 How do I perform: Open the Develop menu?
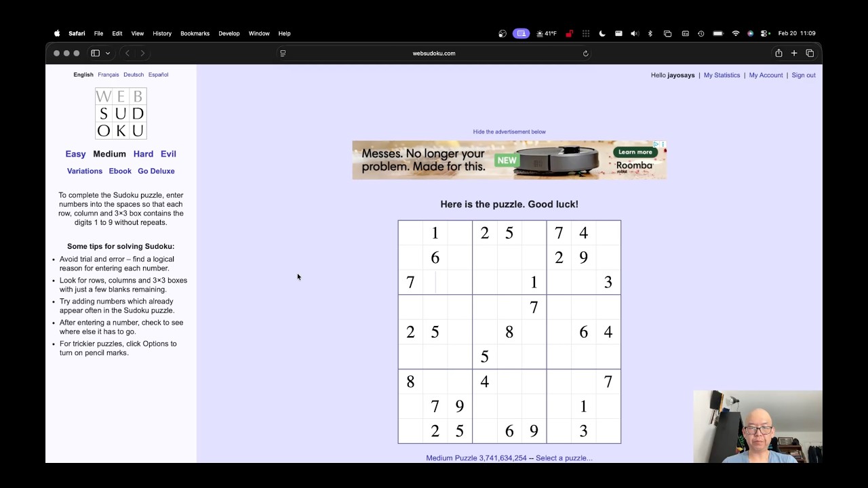coord(229,33)
